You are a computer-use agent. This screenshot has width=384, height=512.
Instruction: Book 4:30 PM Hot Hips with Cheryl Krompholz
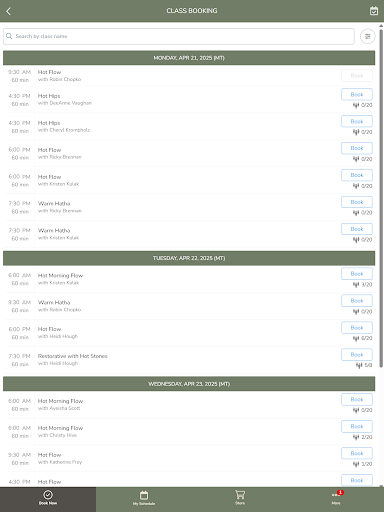coord(357,121)
